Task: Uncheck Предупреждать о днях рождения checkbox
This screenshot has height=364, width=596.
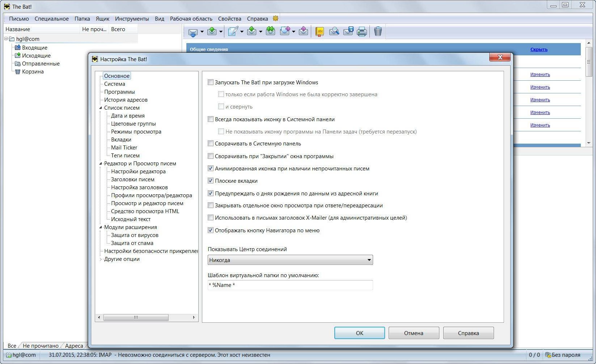Action: [x=211, y=194]
